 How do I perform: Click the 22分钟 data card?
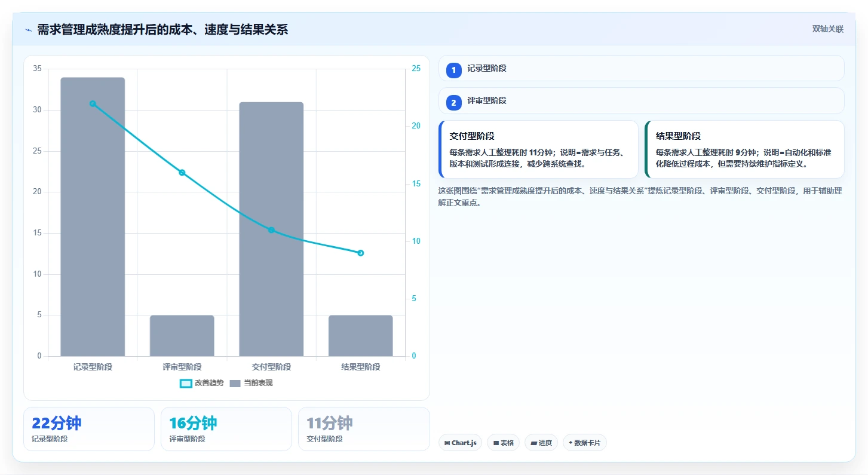click(89, 429)
